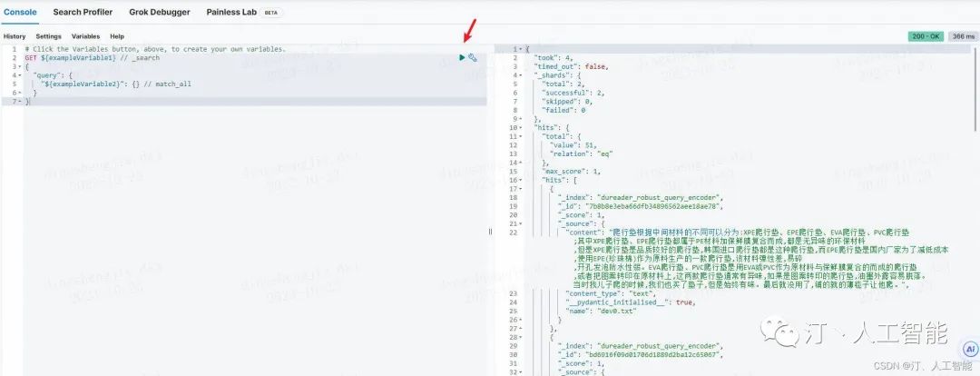Collapse the "_source" block at response line 21
This screenshot has width=980, height=376.
520,223
